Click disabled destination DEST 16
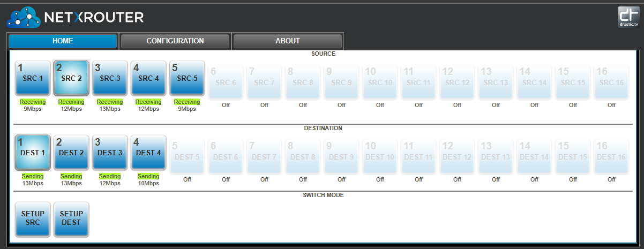Viewport: 644px width, 249px height. point(611,156)
